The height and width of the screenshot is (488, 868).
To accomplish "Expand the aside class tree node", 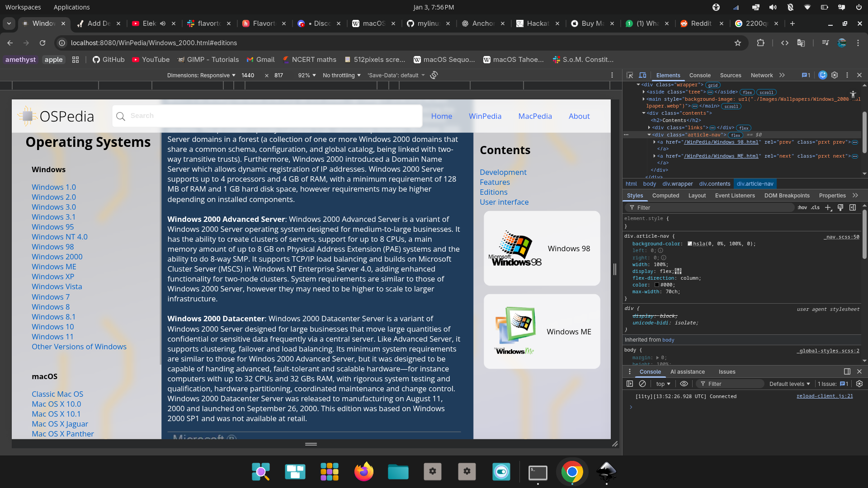I will click(x=644, y=92).
